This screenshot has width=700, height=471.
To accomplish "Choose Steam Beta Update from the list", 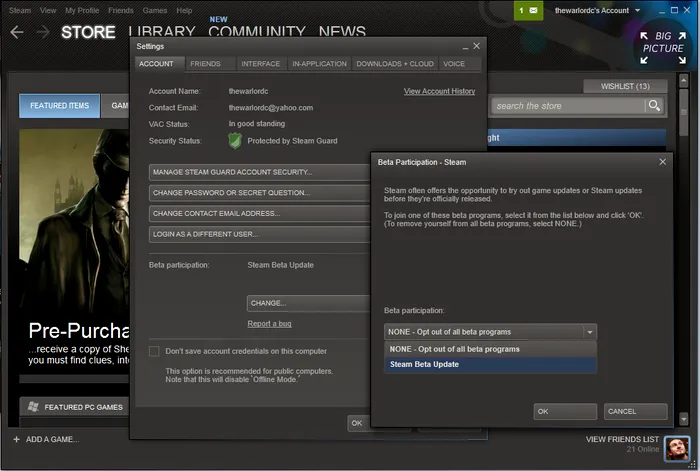I will (490, 364).
